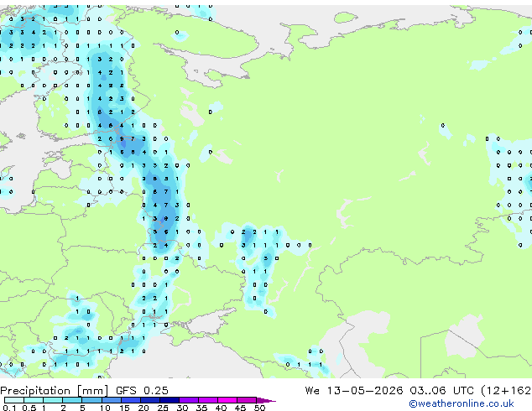This screenshot has width=532, height=411.
Task: Click the '40' legend scale label
Action: click(221, 408)
